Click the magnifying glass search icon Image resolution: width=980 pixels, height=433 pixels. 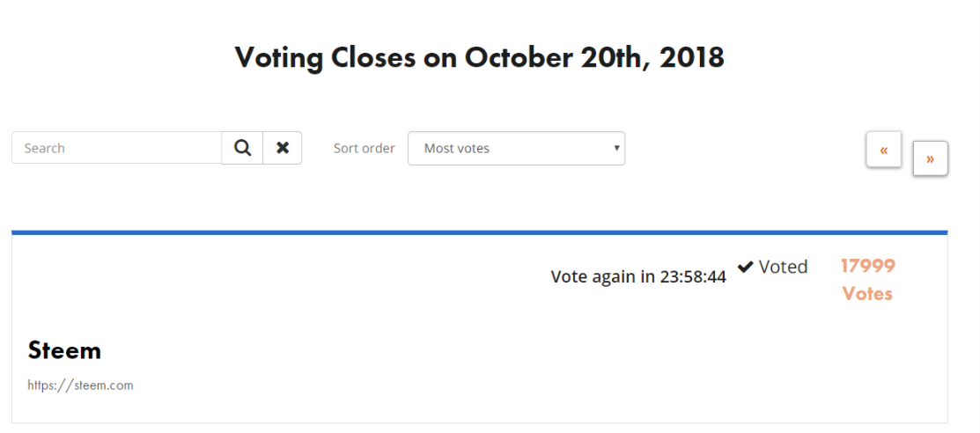tap(242, 148)
